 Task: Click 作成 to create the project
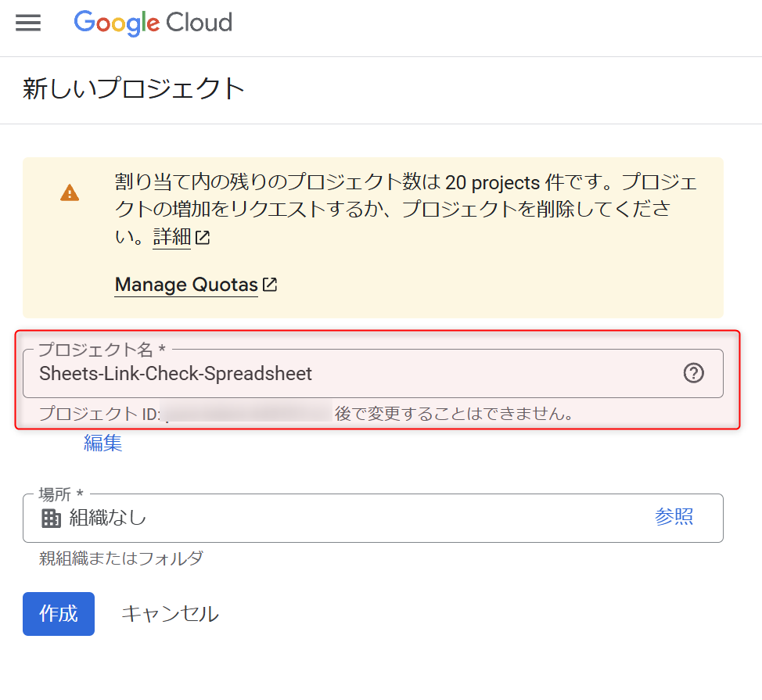coord(58,613)
